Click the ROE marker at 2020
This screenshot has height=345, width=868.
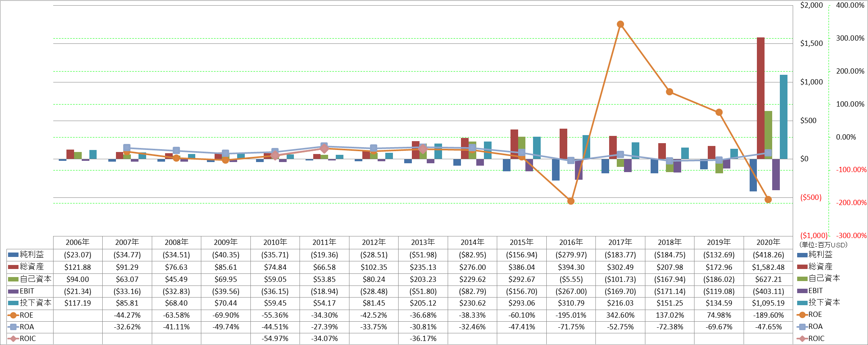[x=768, y=199]
